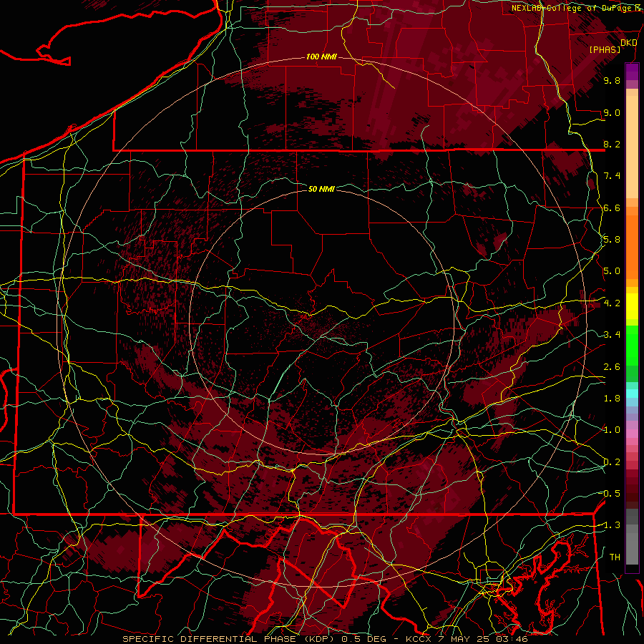Click the Specific Differential Phase caption

(x=326, y=639)
